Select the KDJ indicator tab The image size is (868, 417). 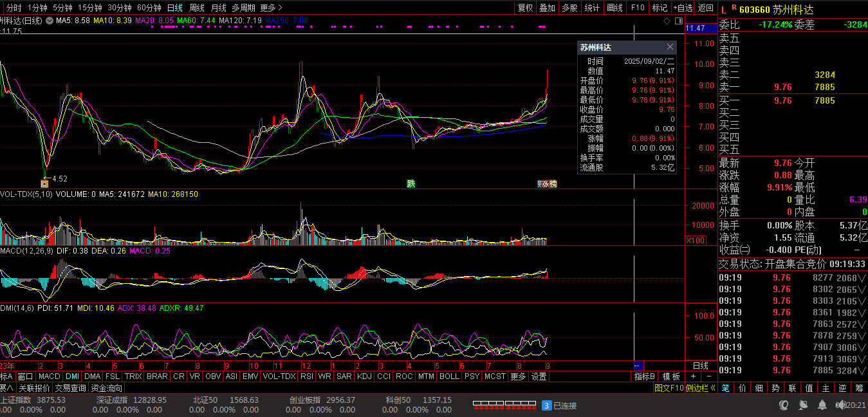pyautogui.click(x=364, y=376)
